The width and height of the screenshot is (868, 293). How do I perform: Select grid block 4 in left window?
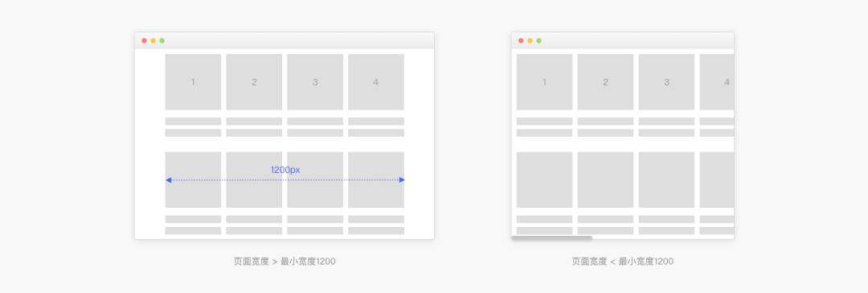point(376,81)
